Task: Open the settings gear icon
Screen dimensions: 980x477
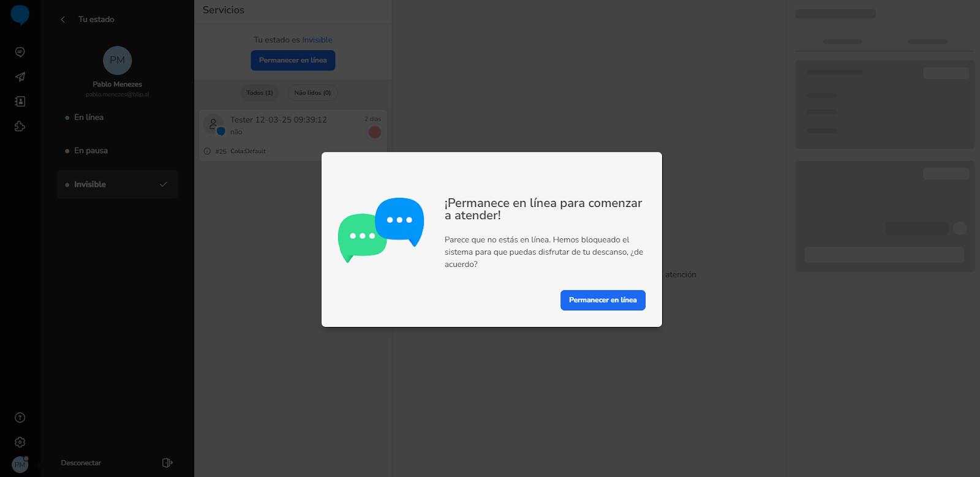Action: 20,442
